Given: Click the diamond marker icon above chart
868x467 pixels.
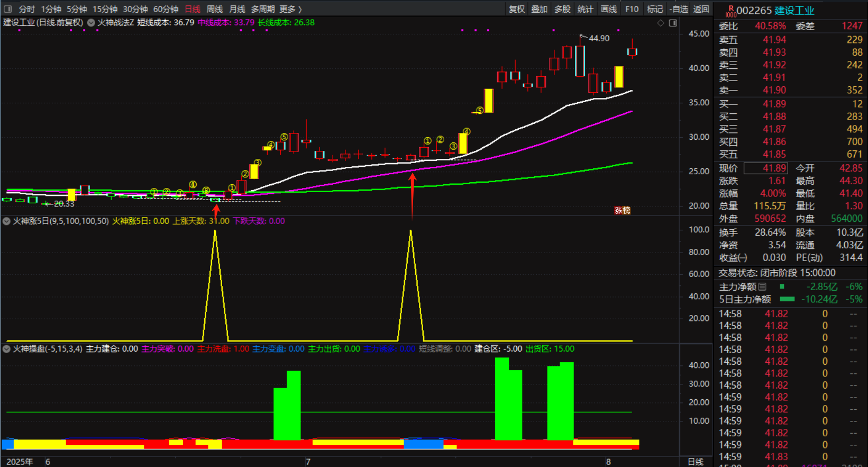Looking at the screenshot, I should [x=661, y=23].
